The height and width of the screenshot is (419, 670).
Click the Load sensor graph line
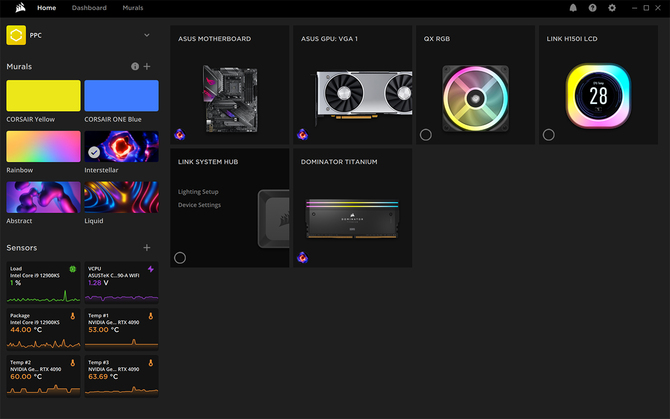[43, 297]
